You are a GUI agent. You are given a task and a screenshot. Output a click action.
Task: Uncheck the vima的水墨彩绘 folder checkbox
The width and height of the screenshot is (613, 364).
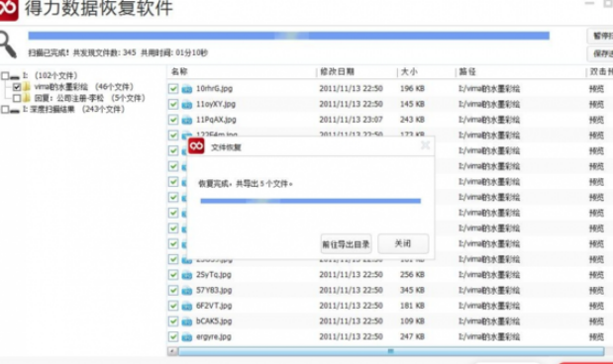(17, 87)
